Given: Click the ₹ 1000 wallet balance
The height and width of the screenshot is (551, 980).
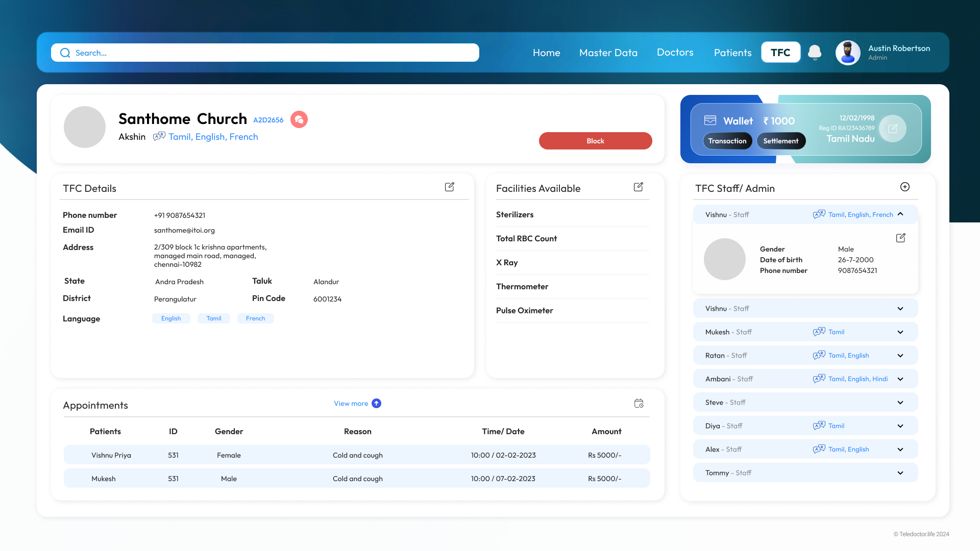Looking at the screenshot, I should [779, 121].
